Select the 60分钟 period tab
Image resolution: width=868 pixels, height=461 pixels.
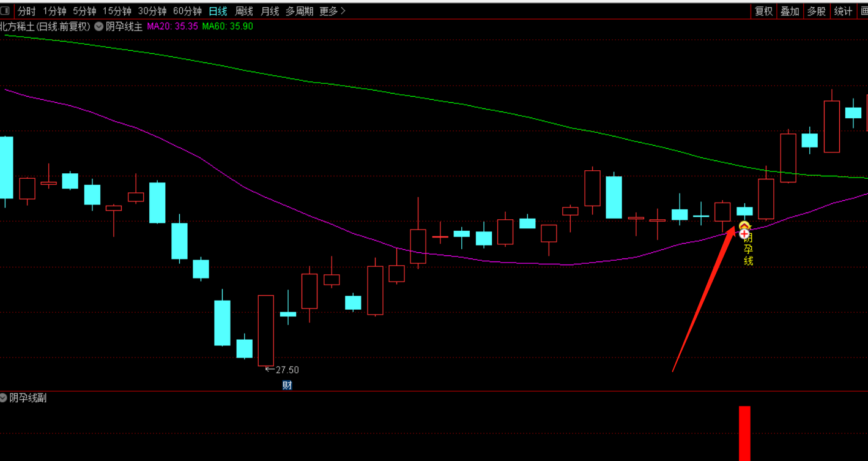pyautogui.click(x=188, y=11)
